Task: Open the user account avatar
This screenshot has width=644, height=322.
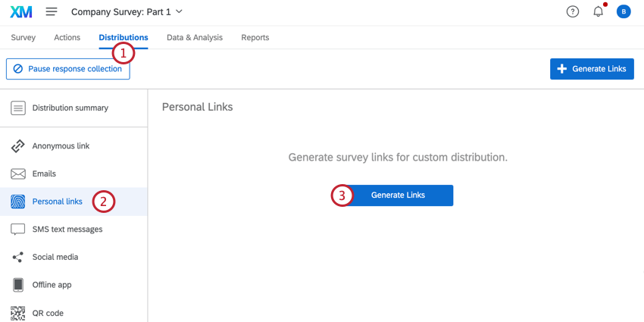Action: 624,12
